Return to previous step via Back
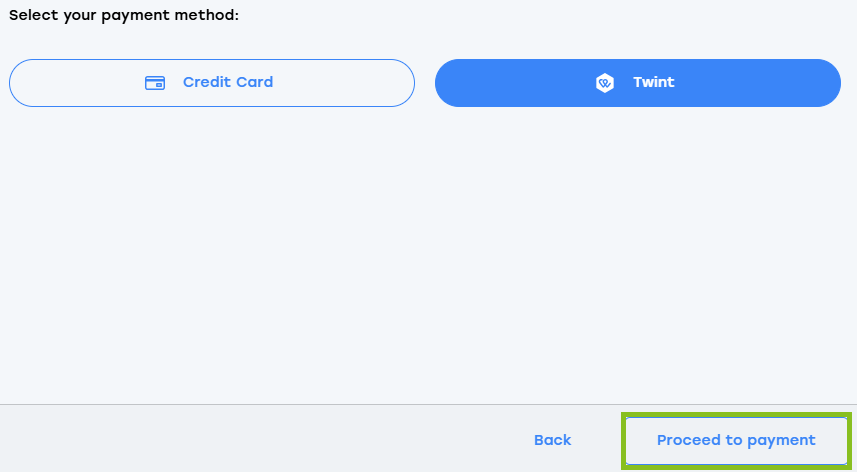 tap(553, 440)
